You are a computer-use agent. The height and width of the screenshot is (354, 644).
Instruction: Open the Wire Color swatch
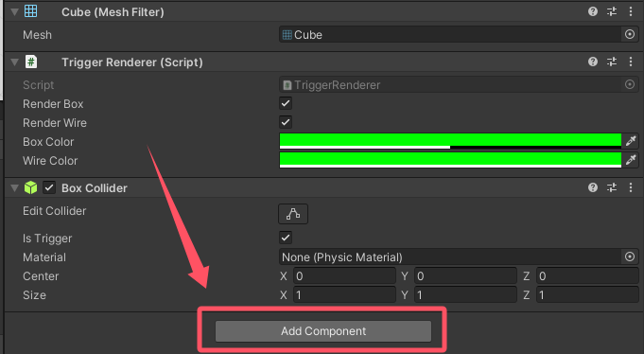450,160
